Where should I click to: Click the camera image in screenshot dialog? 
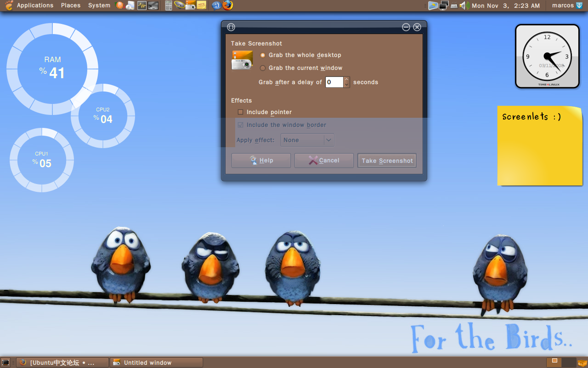(242, 60)
